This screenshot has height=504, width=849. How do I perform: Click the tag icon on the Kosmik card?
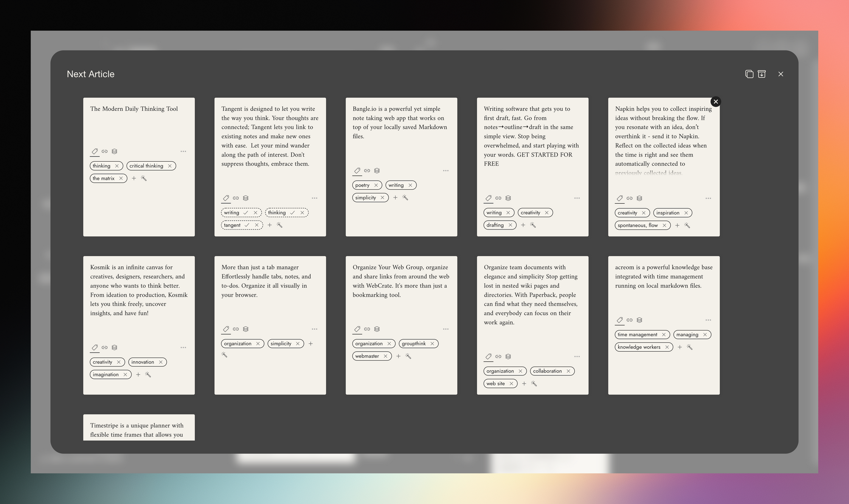click(95, 347)
